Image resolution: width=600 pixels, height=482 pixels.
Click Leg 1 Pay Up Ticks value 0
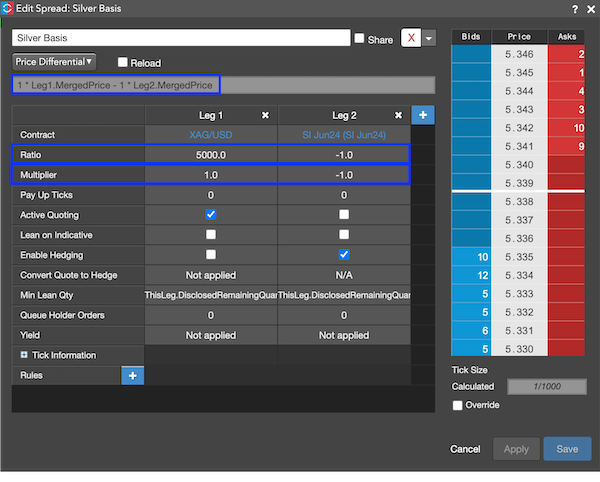coord(211,195)
